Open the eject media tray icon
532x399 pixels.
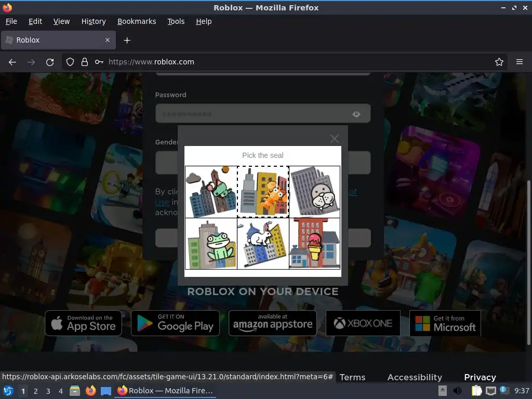pyautogui.click(x=443, y=391)
